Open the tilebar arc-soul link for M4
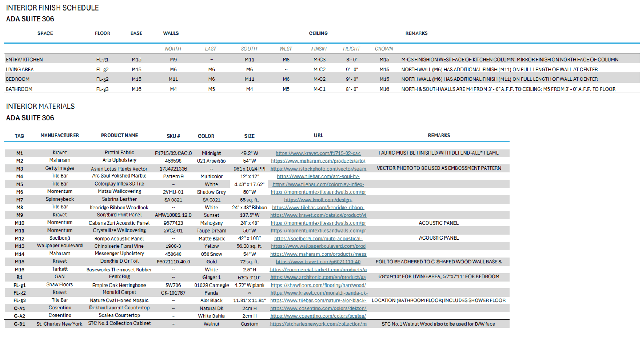644x337 pixels. point(318,176)
